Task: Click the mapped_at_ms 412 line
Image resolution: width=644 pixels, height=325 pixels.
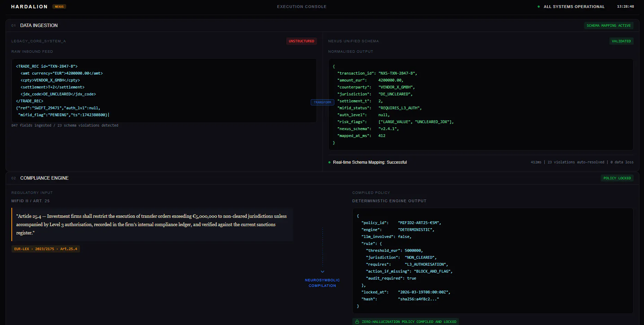Action: click(x=361, y=136)
